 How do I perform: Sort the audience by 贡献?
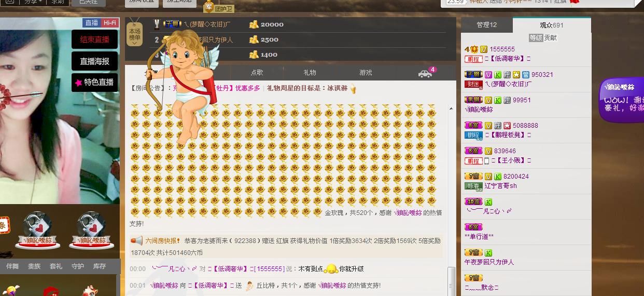[550, 38]
